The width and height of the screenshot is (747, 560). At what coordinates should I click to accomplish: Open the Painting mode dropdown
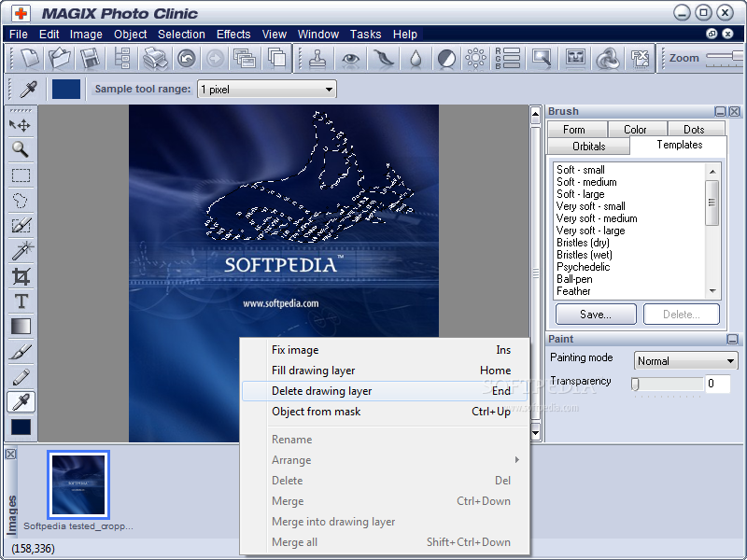685,361
